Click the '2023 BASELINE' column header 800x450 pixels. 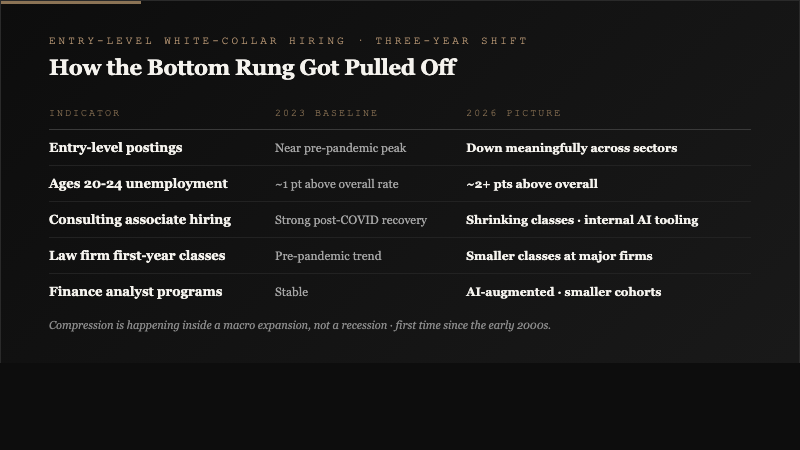pyautogui.click(x=327, y=113)
